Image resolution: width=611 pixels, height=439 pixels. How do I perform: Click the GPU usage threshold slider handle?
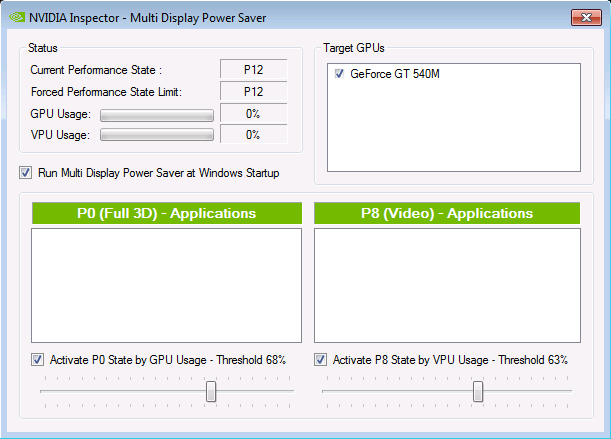(x=211, y=391)
